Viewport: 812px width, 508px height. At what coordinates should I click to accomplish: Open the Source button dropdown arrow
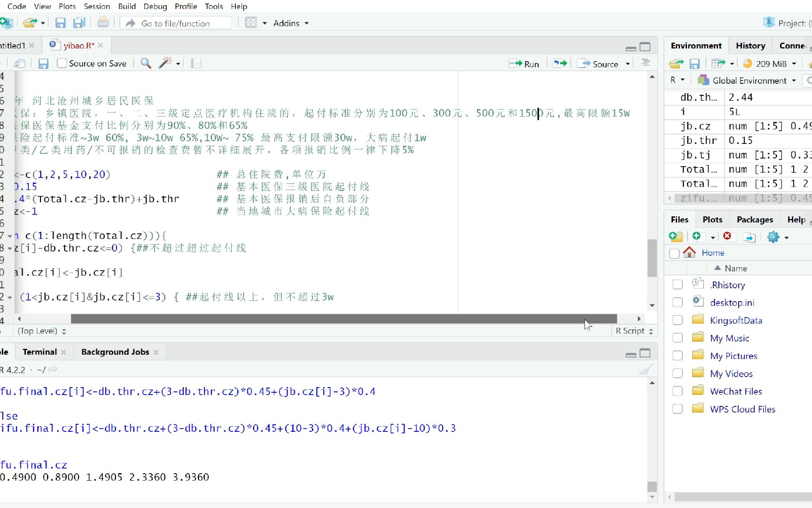[x=628, y=63]
